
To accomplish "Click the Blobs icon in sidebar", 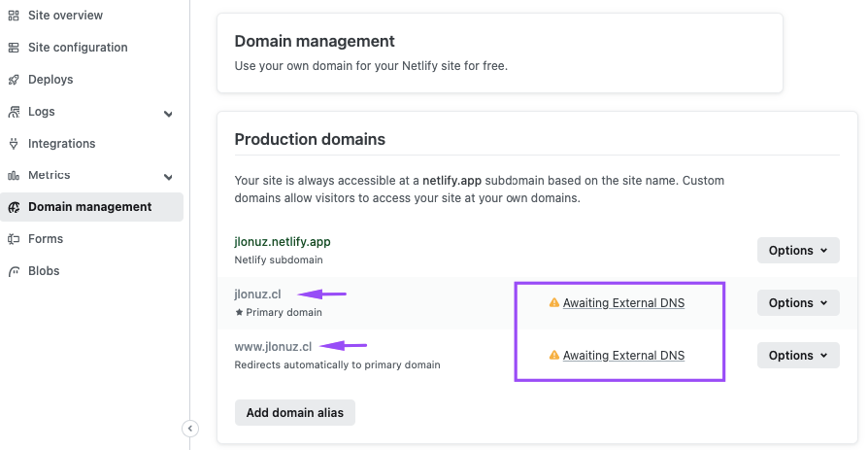I will (x=14, y=271).
